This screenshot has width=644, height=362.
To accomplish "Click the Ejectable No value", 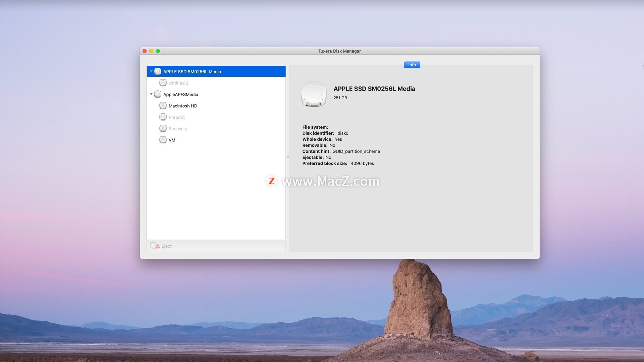I will (x=328, y=158).
